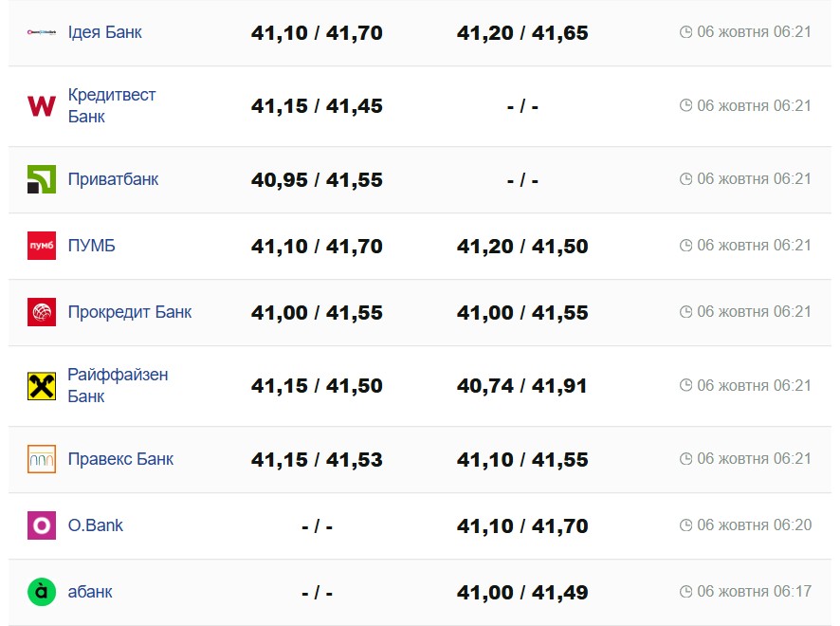Open the абанк bank link
Image resolution: width=840 pixels, height=626 pixels.
point(90,592)
